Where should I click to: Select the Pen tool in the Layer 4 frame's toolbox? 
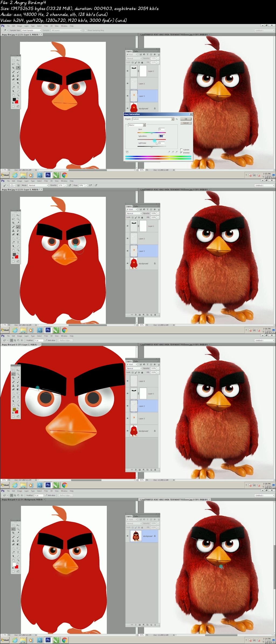tap(13, 397)
